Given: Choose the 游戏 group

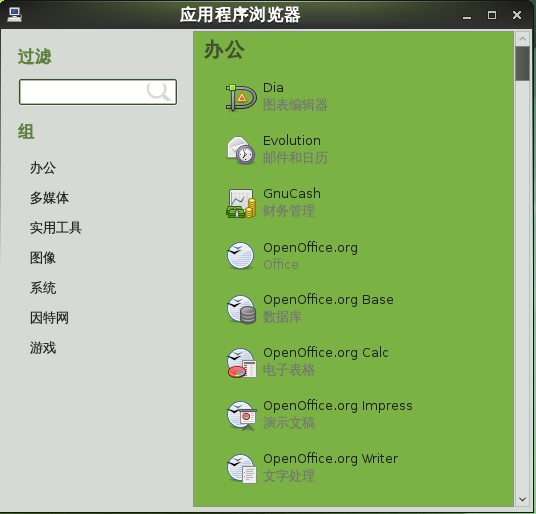Looking at the screenshot, I should tap(43, 348).
